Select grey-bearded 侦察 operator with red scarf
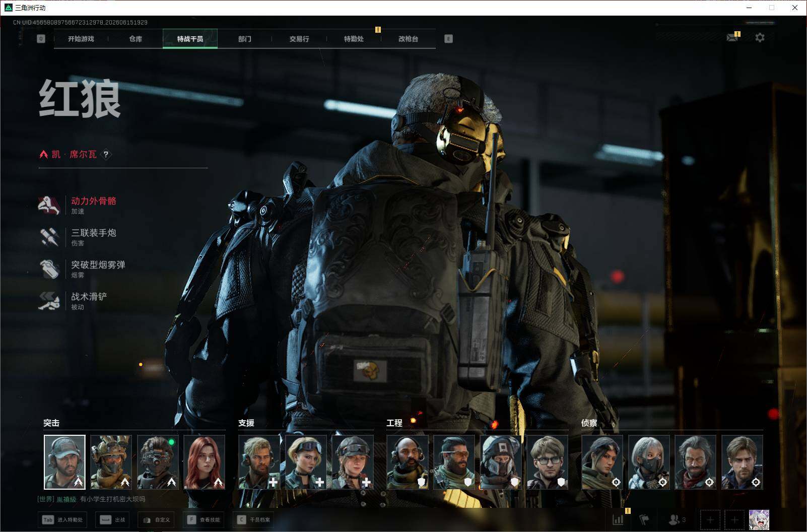807x532 pixels. (696, 462)
